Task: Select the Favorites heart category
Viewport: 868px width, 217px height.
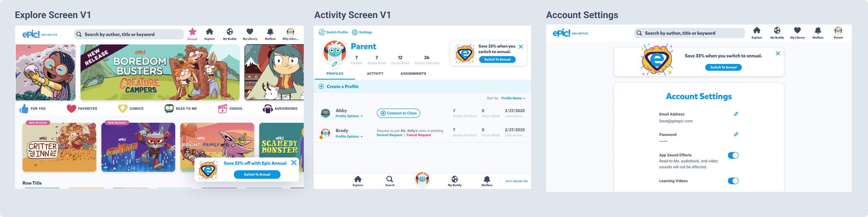Action: pyautogui.click(x=71, y=108)
